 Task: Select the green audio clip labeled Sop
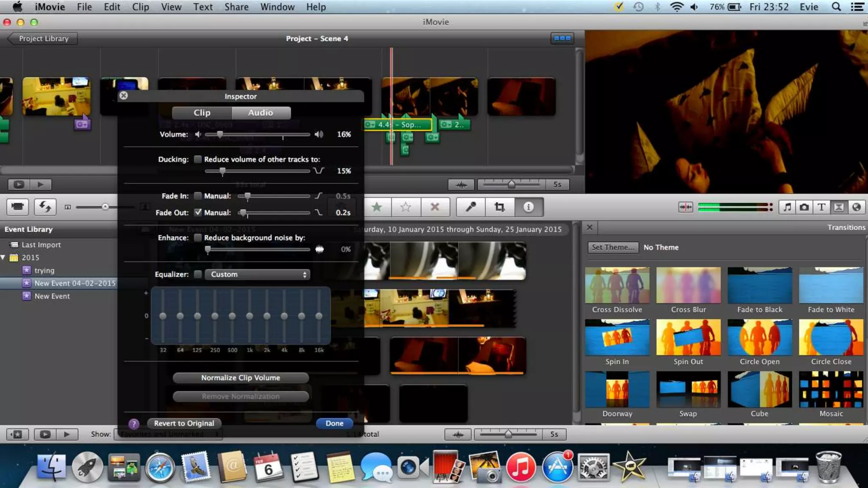click(x=398, y=125)
